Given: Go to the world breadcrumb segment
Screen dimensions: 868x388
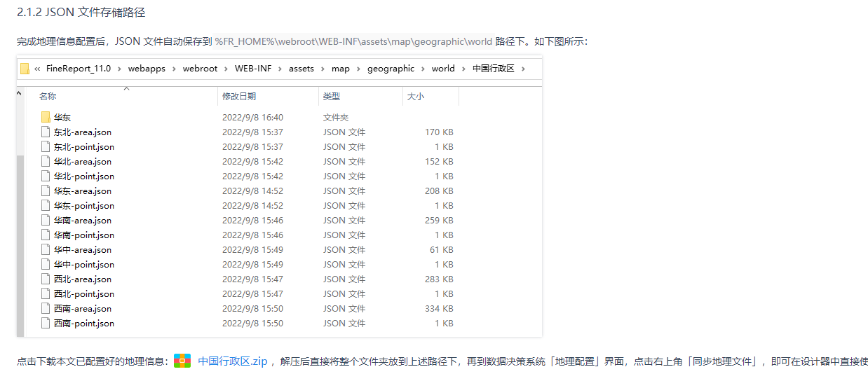Looking at the screenshot, I should click(x=443, y=69).
